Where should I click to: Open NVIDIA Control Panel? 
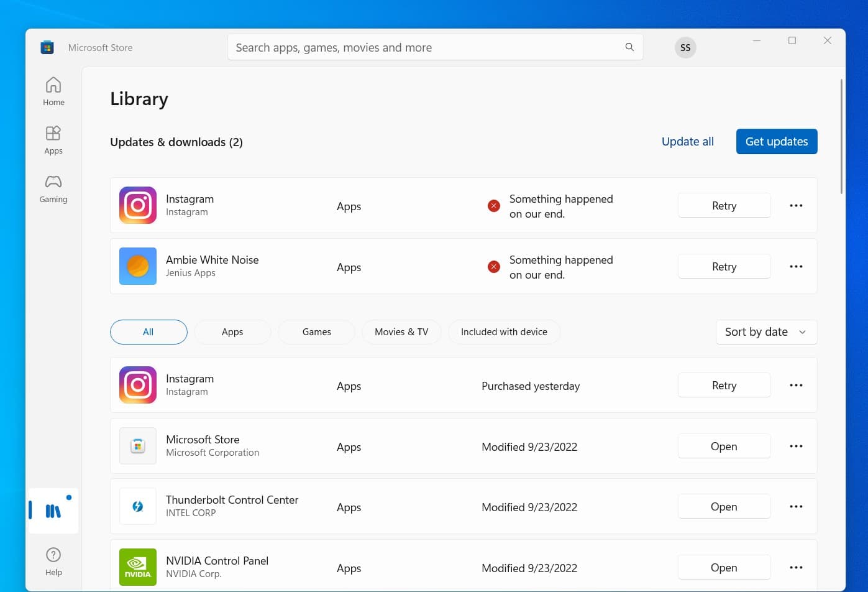click(724, 567)
